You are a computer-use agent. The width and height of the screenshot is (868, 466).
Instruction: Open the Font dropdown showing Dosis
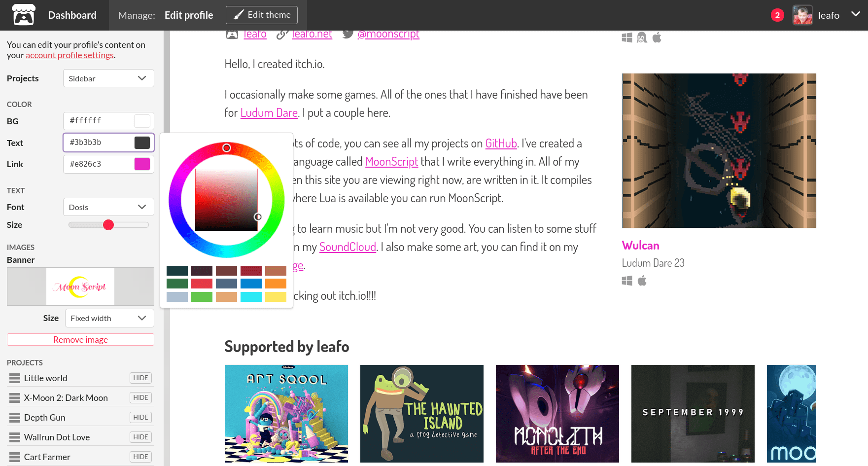(x=108, y=207)
